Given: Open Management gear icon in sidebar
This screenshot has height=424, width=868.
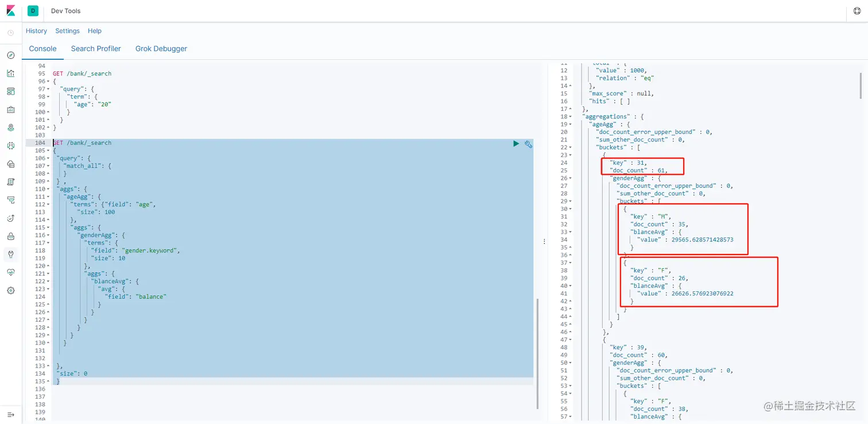Looking at the screenshot, I should (10, 291).
